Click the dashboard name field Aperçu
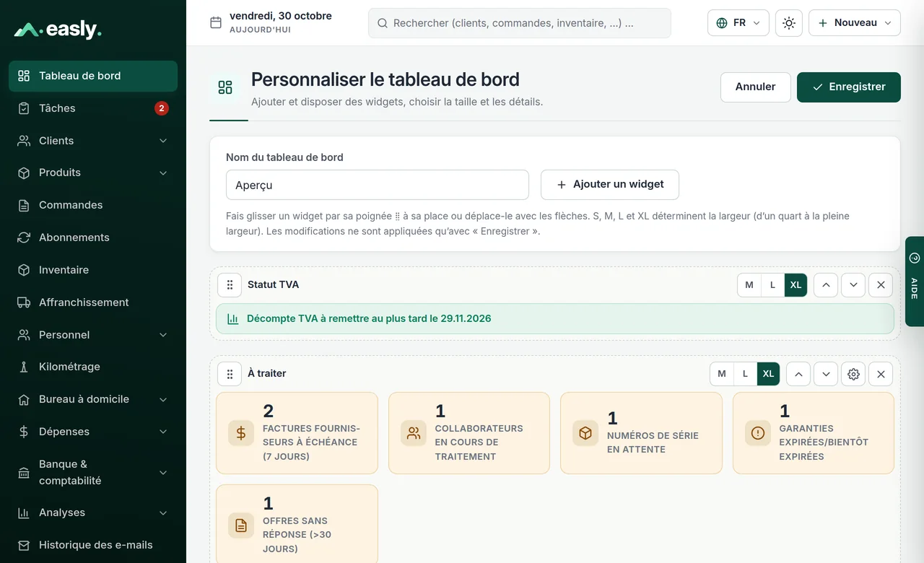Viewport: 924px width, 563px height. pos(378,185)
